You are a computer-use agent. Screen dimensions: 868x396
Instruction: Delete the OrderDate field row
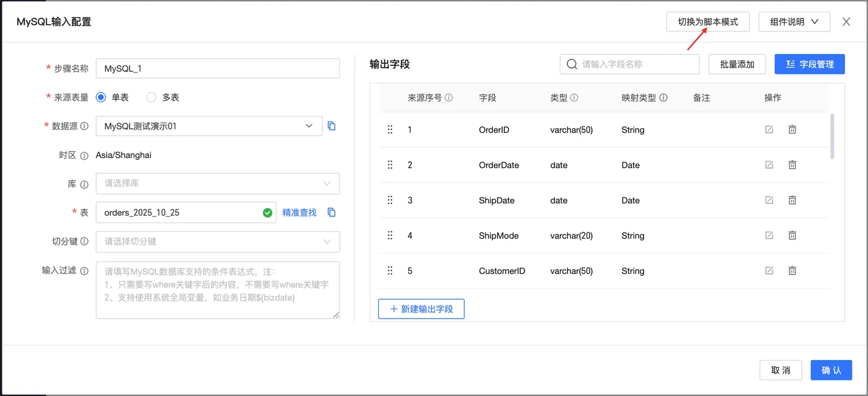[x=792, y=165]
